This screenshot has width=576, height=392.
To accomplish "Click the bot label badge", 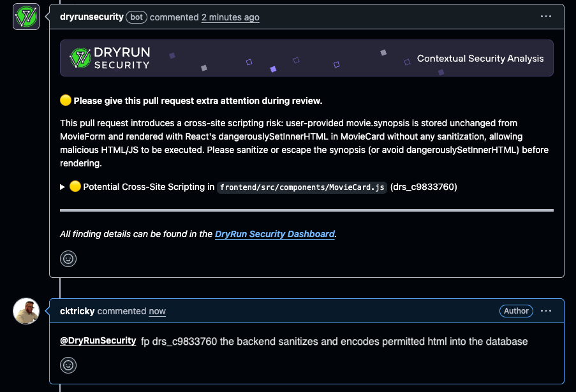I will [x=137, y=17].
